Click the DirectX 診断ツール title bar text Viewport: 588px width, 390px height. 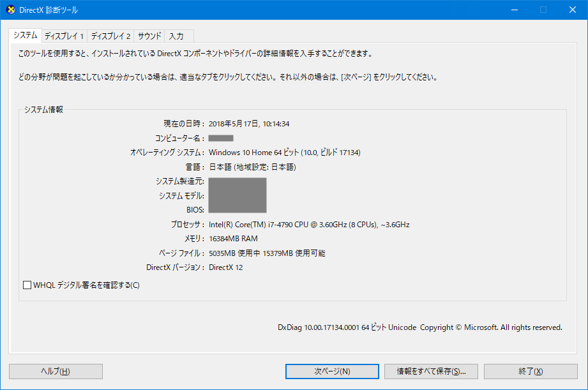(x=47, y=10)
